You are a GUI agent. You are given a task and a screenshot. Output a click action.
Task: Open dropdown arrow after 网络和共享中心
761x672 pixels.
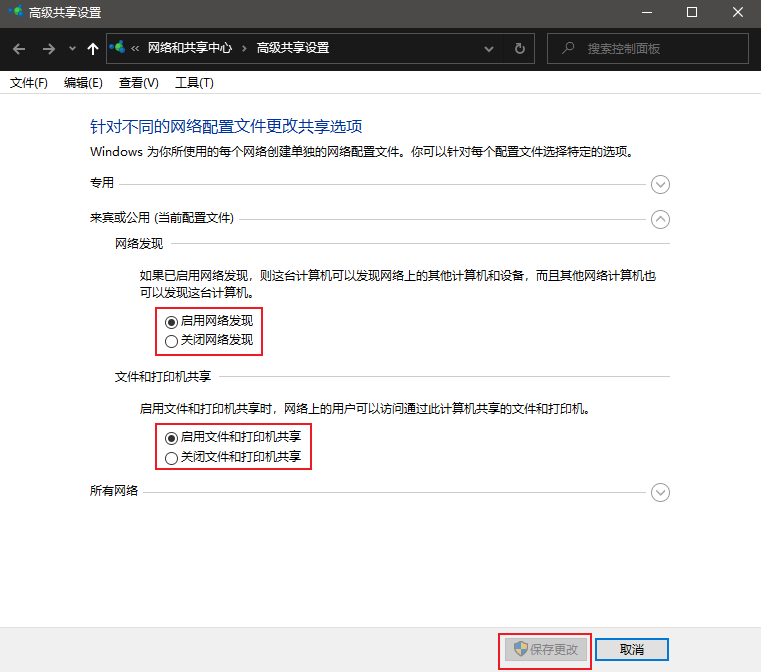point(244,48)
